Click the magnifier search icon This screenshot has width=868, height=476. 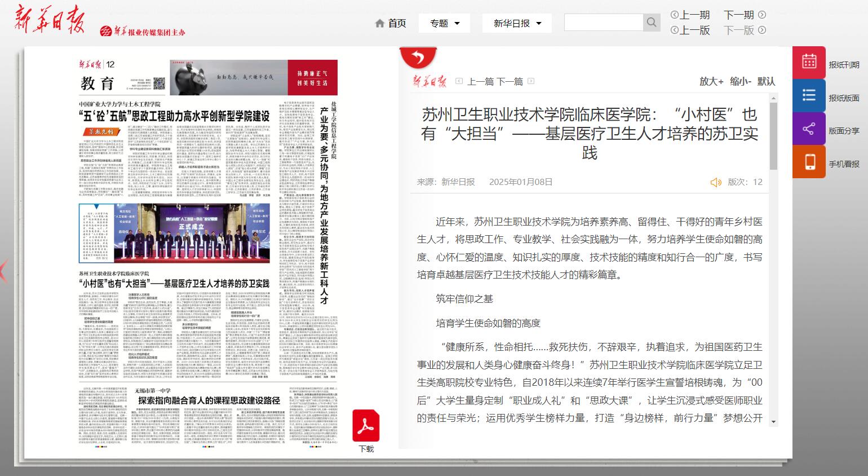click(x=652, y=23)
